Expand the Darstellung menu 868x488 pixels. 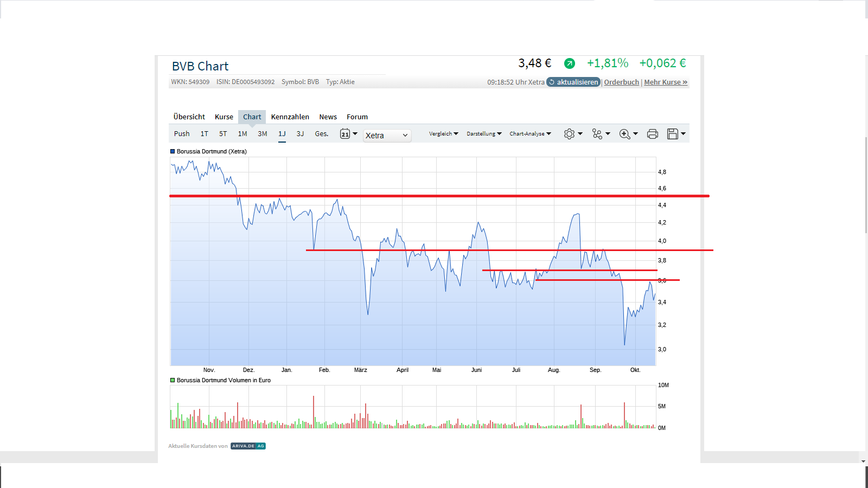coord(484,134)
